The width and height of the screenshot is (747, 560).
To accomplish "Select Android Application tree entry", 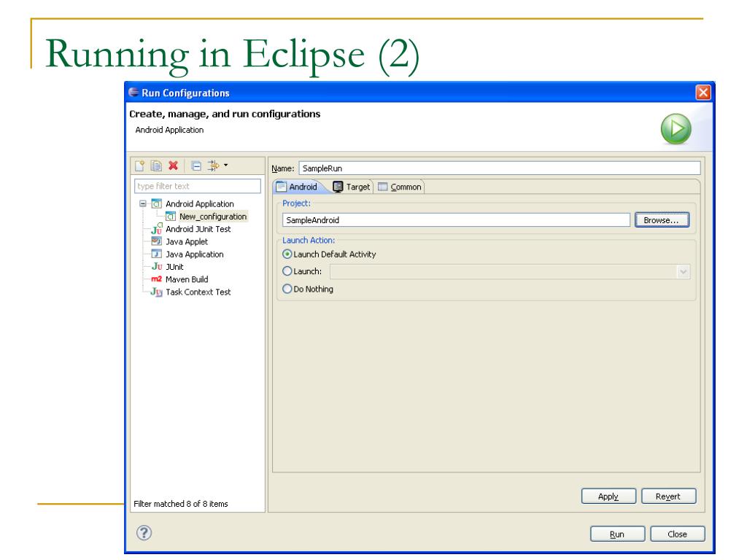I will click(x=200, y=204).
